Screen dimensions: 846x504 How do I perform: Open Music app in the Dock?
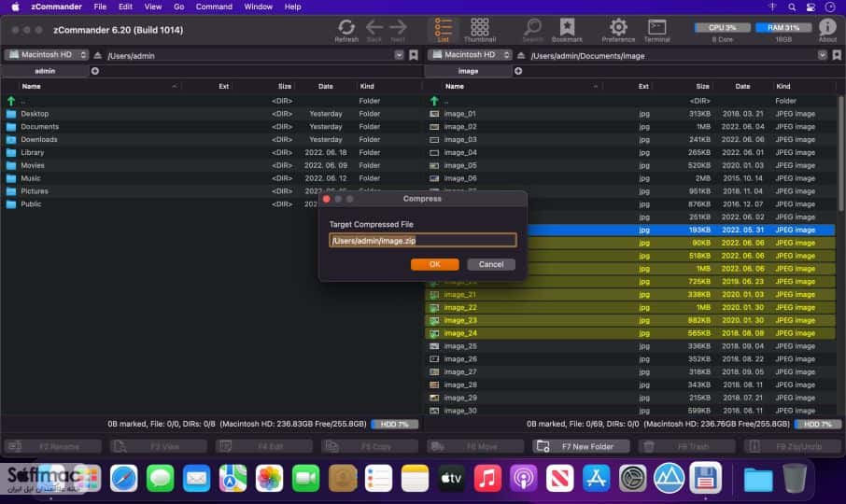pos(487,478)
